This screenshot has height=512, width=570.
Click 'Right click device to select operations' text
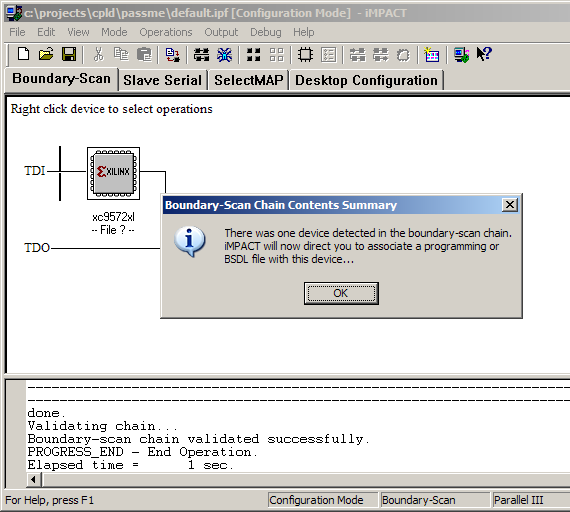(112, 109)
